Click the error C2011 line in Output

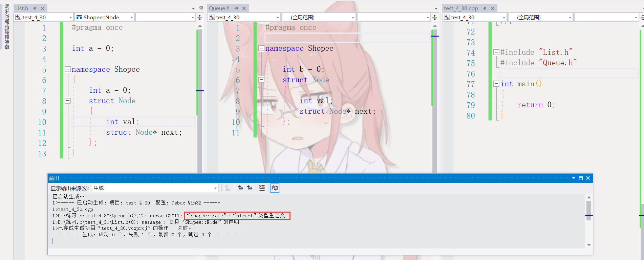click(x=169, y=216)
